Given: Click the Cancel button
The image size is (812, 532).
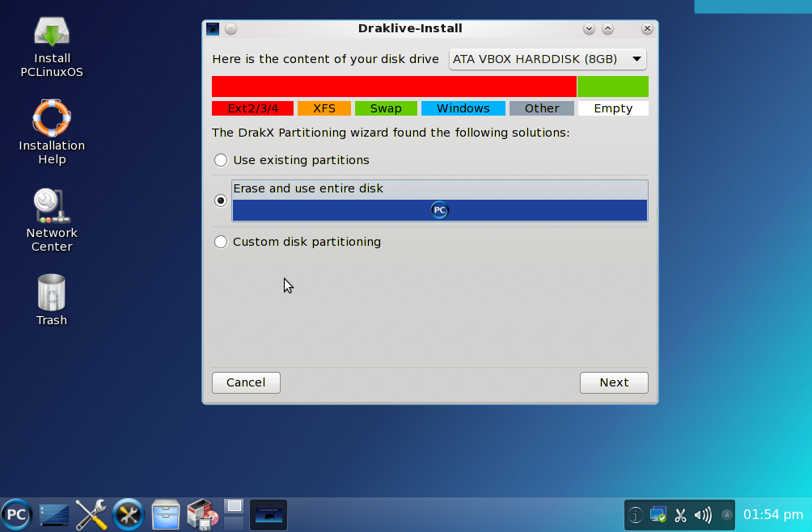Looking at the screenshot, I should (x=246, y=382).
